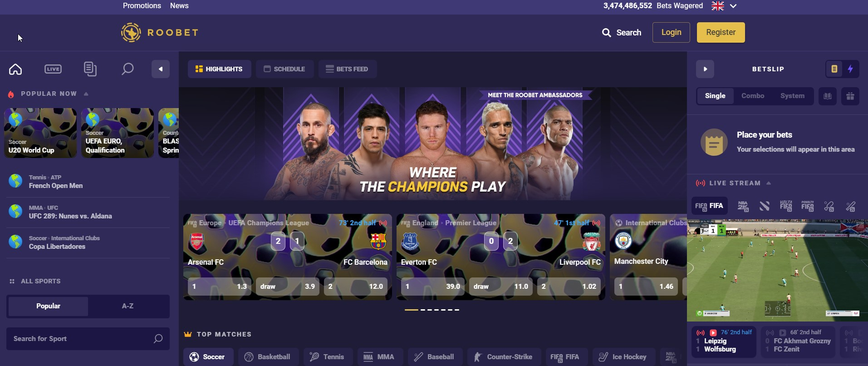Open the Bets Feed tab
The height and width of the screenshot is (366, 868).
(347, 69)
